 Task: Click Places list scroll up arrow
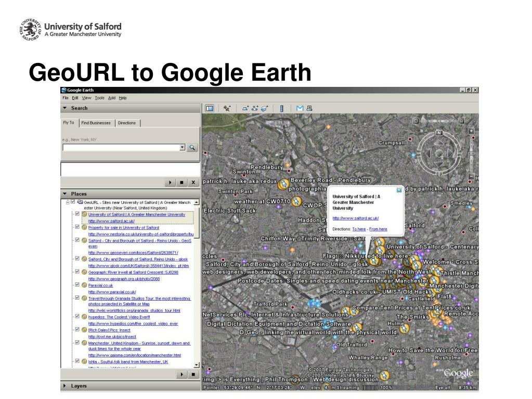197,202
